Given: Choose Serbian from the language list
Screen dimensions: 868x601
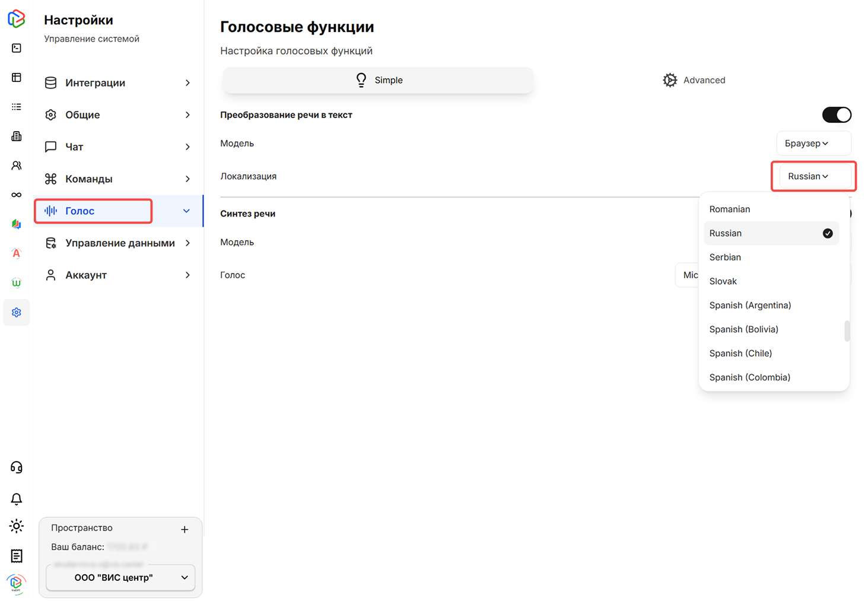Looking at the screenshot, I should pos(725,257).
